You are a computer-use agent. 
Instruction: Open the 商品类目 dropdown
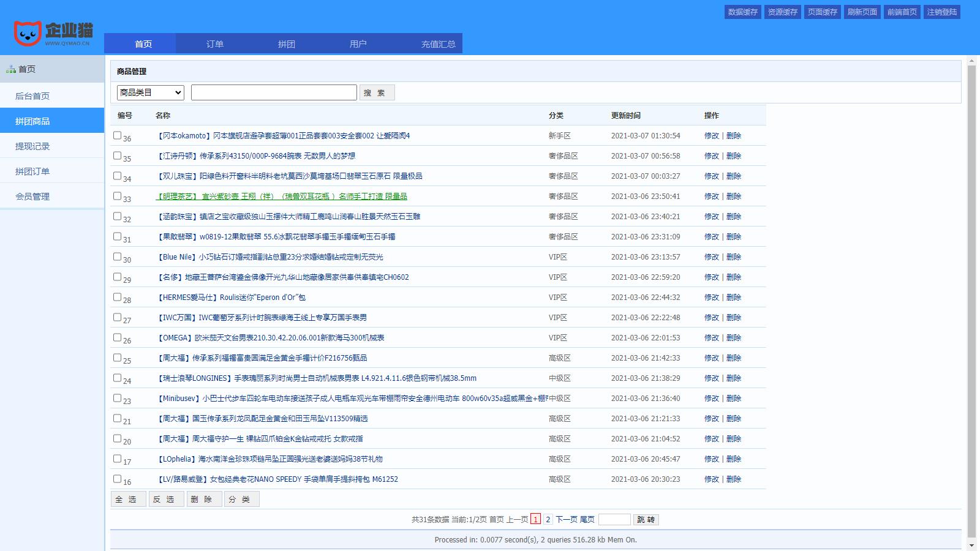click(151, 92)
